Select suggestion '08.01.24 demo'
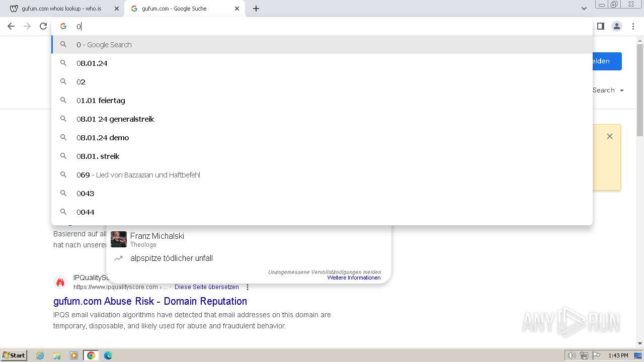This screenshot has width=644, height=362. 322,138
